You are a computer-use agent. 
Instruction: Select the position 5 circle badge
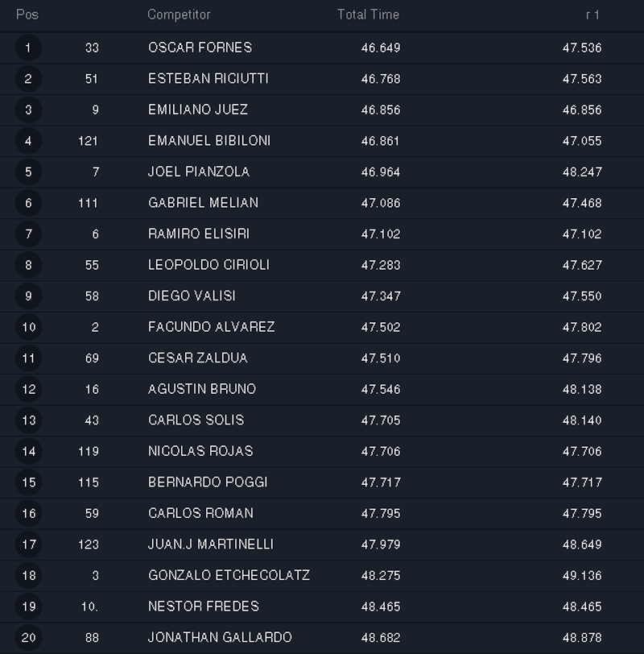point(28,172)
